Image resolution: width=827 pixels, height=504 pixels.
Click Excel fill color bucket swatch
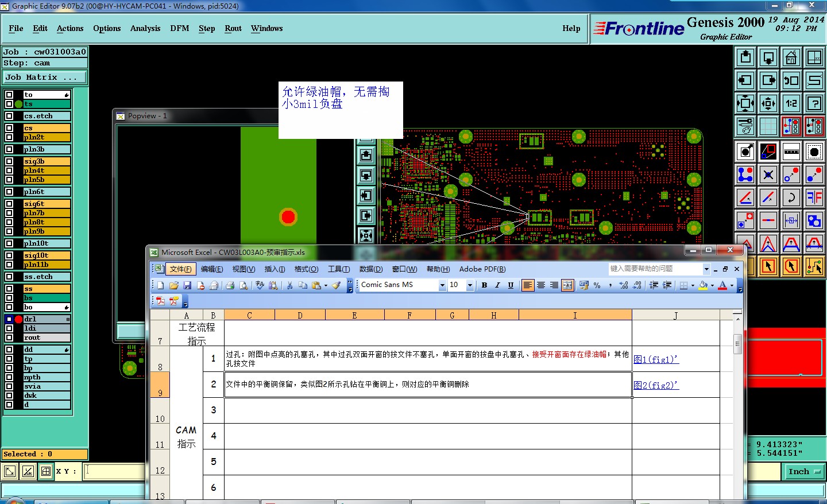point(703,285)
